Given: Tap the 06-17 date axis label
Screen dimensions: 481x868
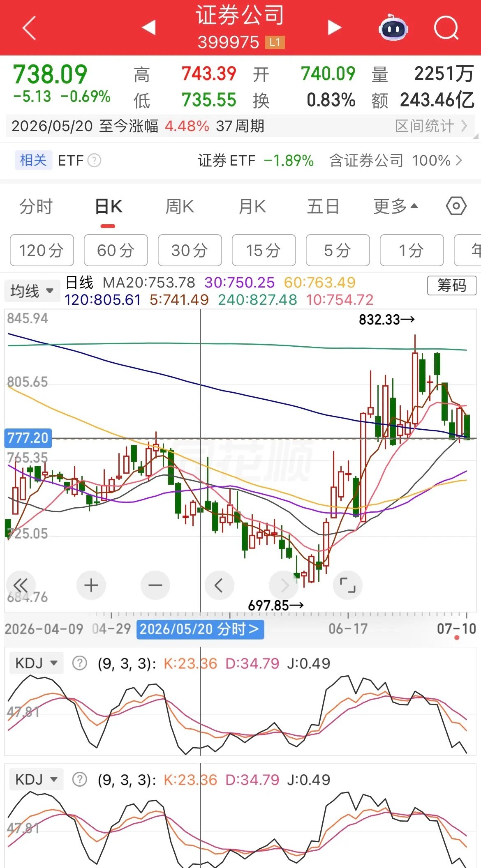Looking at the screenshot, I should click(x=348, y=629).
